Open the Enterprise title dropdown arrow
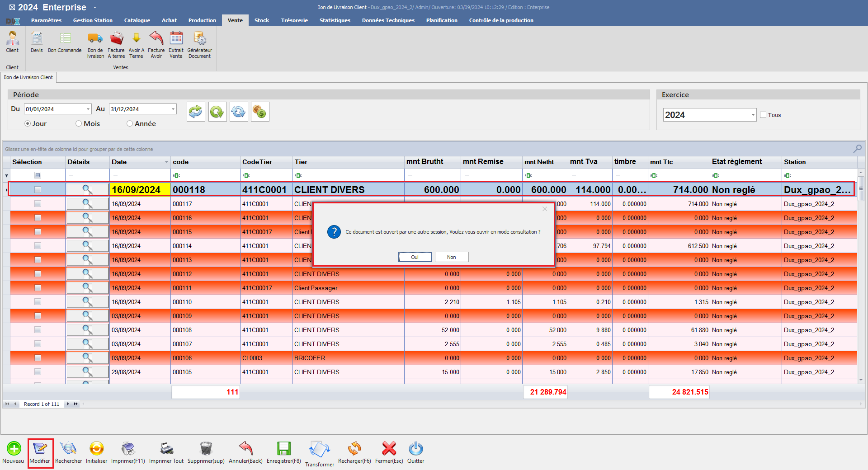868x470 pixels. click(95, 8)
